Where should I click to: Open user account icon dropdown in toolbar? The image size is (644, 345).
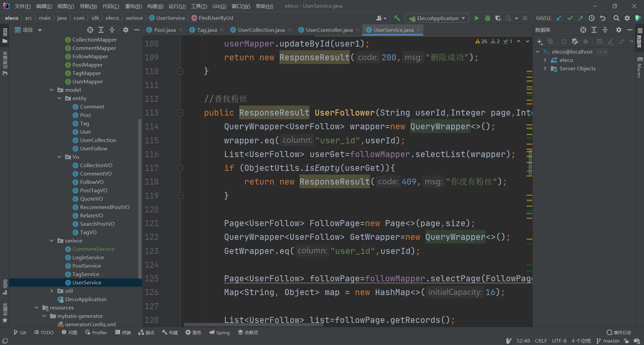pos(381,18)
